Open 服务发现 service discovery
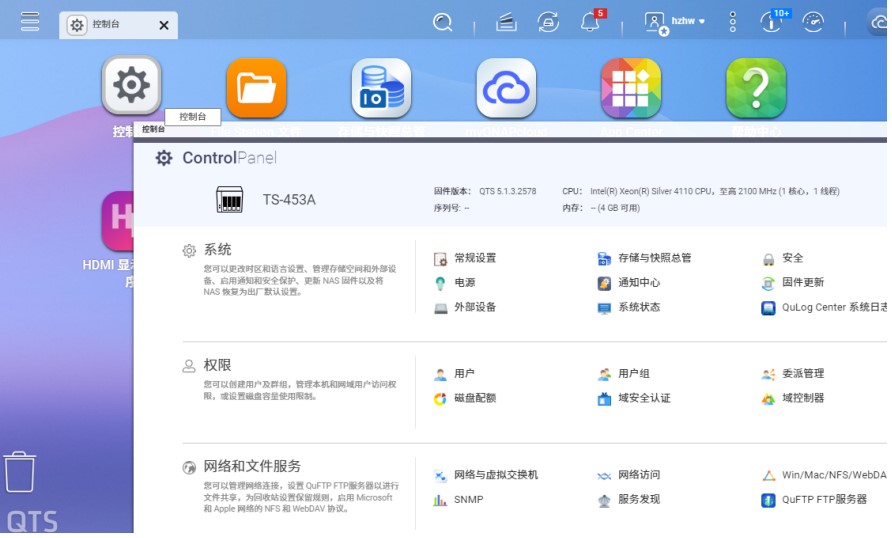 [629, 500]
